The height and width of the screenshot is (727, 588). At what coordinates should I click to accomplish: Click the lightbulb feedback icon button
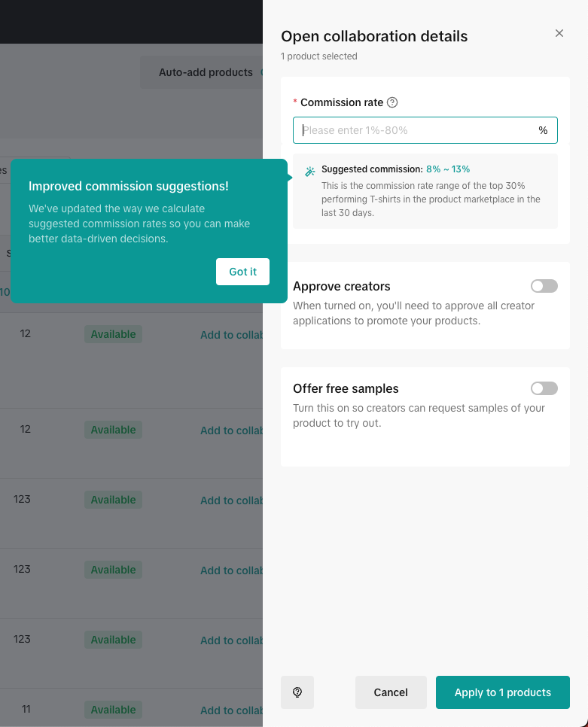coord(297,692)
